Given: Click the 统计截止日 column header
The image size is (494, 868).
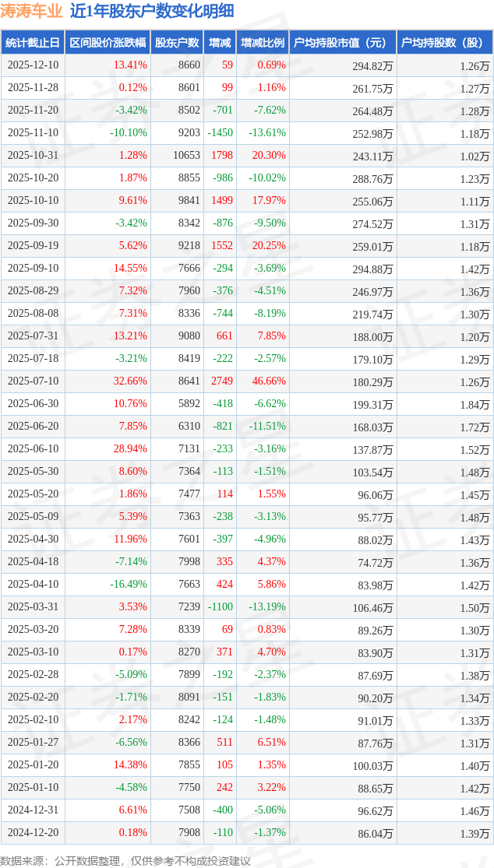Looking at the screenshot, I should point(33,43).
